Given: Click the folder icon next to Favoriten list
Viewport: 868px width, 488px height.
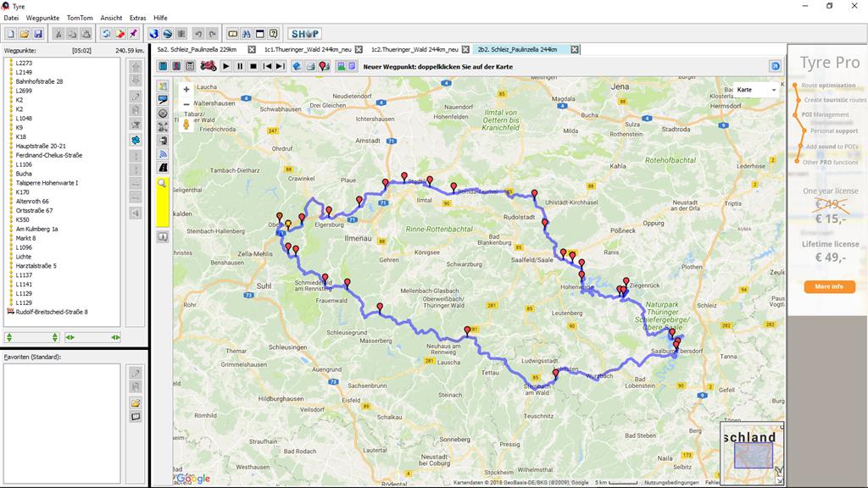Looking at the screenshot, I should click(x=136, y=402).
